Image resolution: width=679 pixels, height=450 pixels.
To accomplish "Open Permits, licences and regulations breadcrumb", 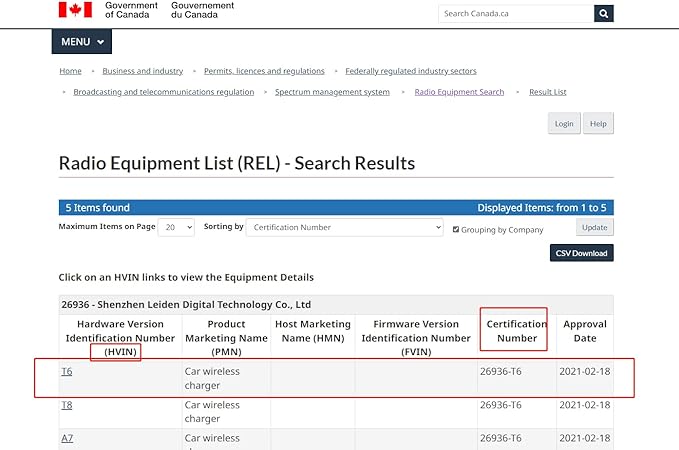I will [x=264, y=71].
